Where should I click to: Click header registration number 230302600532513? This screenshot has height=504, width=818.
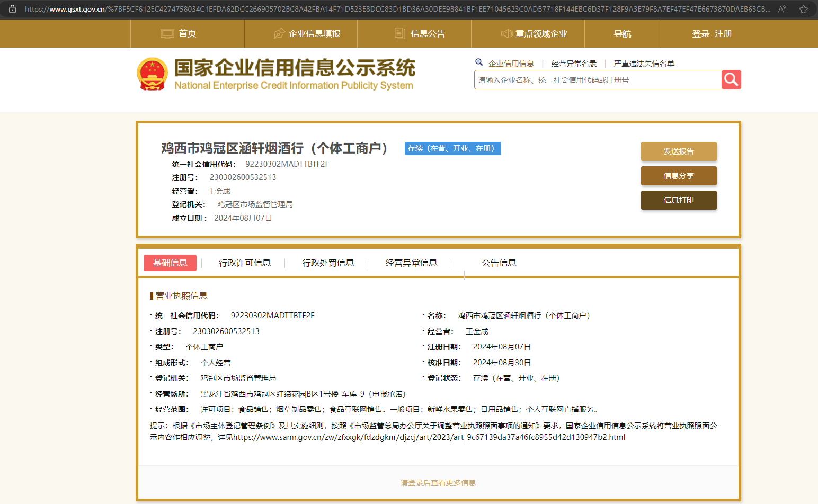(x=243, y=177)
